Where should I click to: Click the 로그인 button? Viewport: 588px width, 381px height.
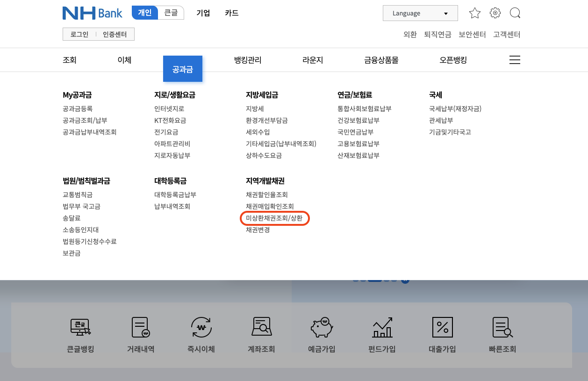click(79, 34)
